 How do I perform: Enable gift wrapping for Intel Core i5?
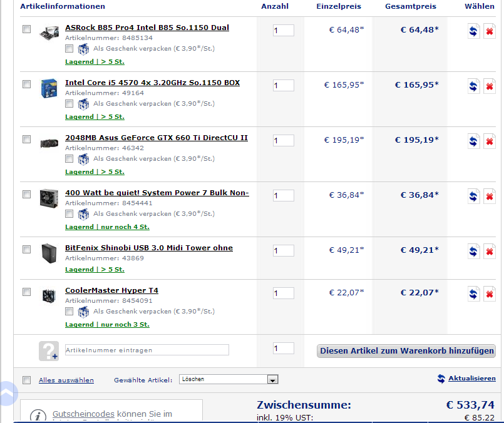[x=69, y=103]
